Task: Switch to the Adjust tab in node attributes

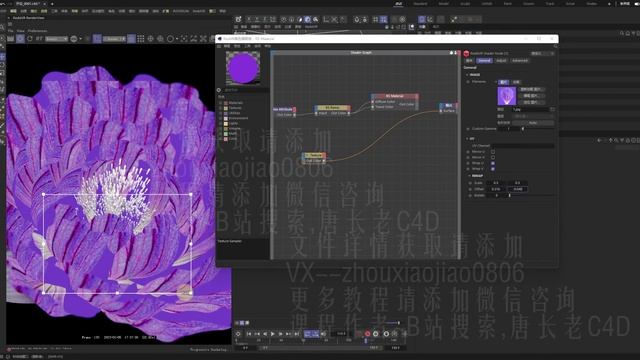Action: (501, 60)
